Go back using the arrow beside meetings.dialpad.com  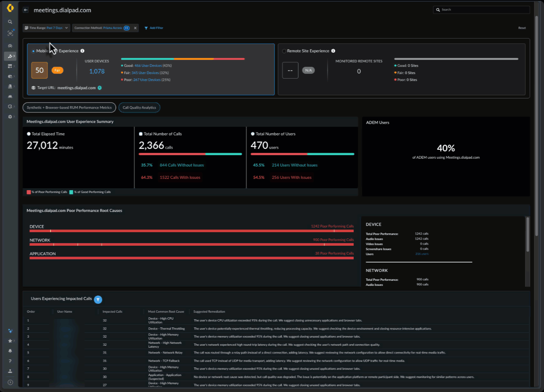coord(26,10)
